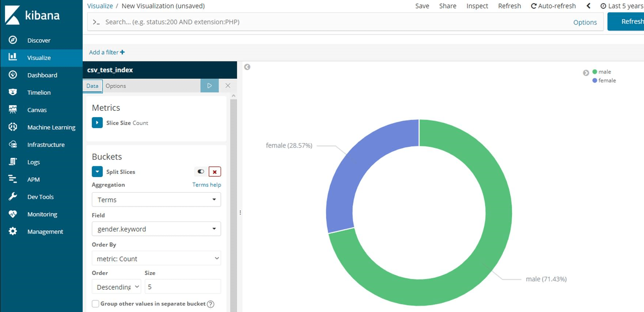Open the Dashboard gauge icon

click(x=13, y=75)
